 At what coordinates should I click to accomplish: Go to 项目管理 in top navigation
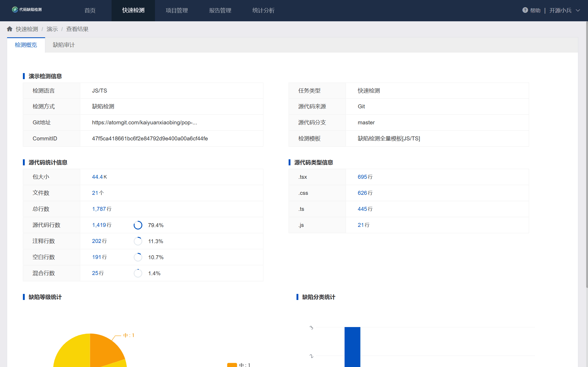click(177, 11)
